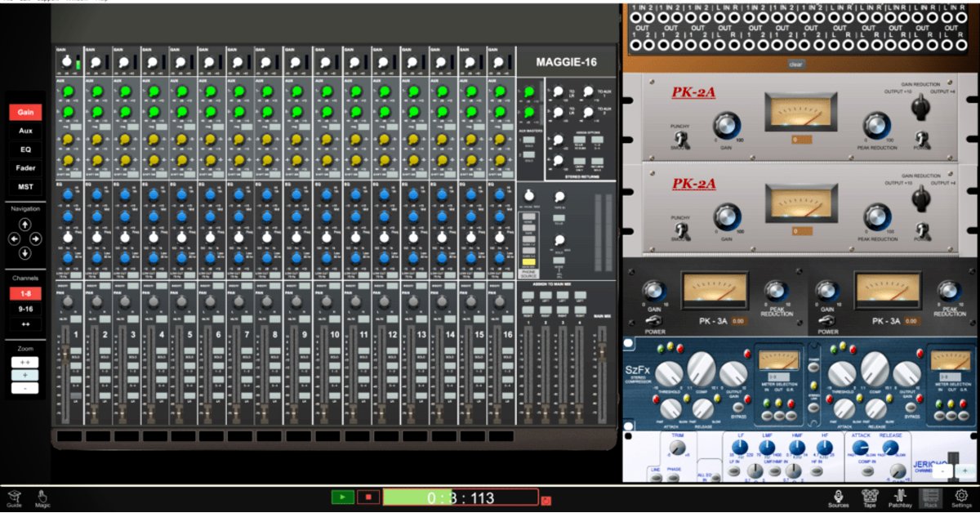Open the Tape machine view
Screen dimensions: 980x513
click(x=870, y=497)
